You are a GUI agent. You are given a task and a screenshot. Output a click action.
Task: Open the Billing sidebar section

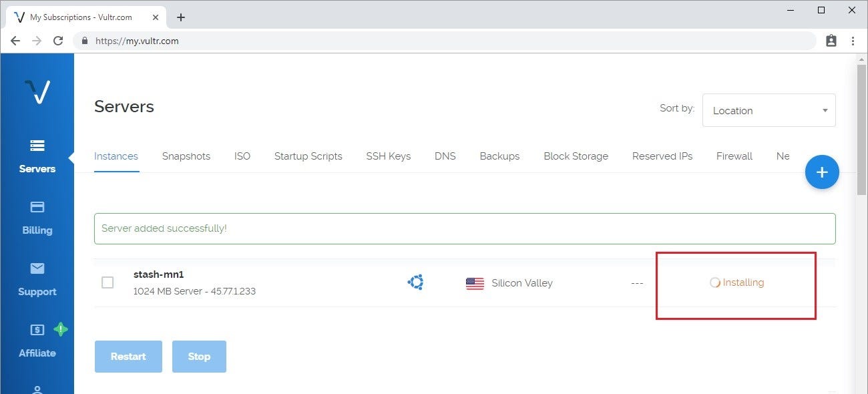click(37, 218)
